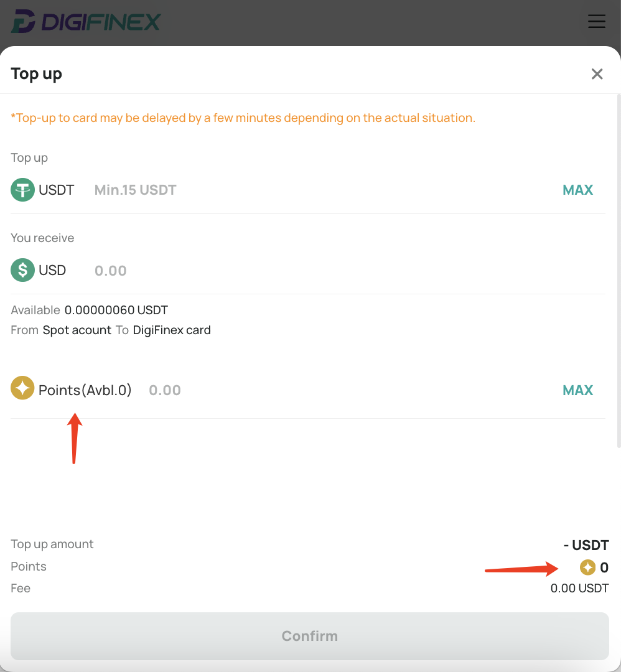The width and height of the screenshot is (621, 672).
Task: Click the small Points coin icon in summary
Action: 587,567
